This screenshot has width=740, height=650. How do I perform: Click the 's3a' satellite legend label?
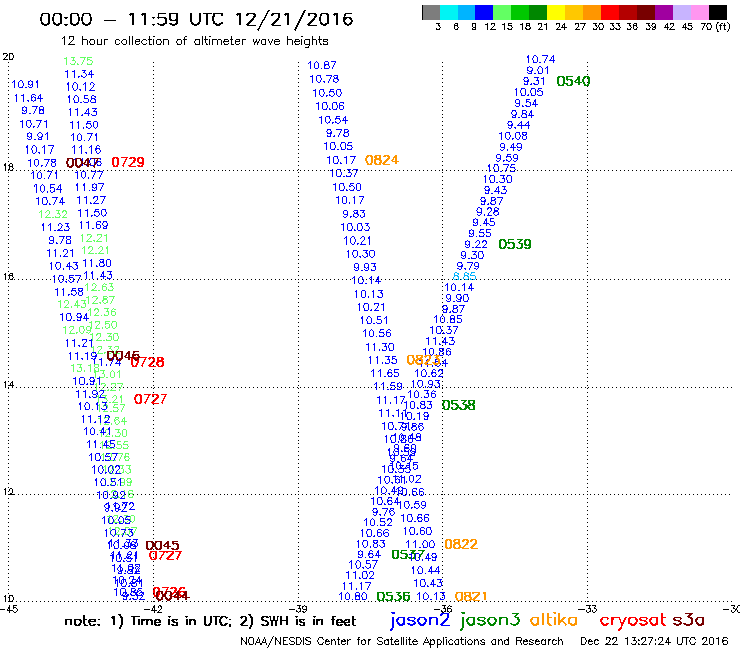click(689, 620)
